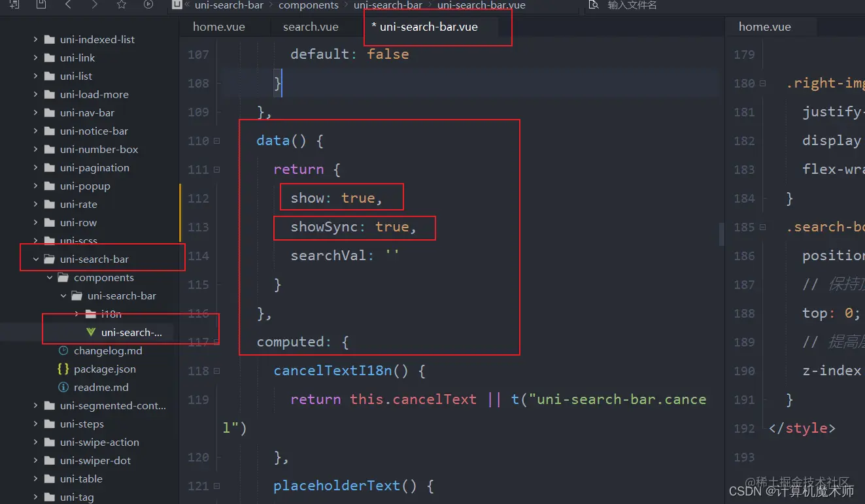Click the package.json braces icon
The image size is (865, 504).
pyautogui.click(x=63, y=369)
